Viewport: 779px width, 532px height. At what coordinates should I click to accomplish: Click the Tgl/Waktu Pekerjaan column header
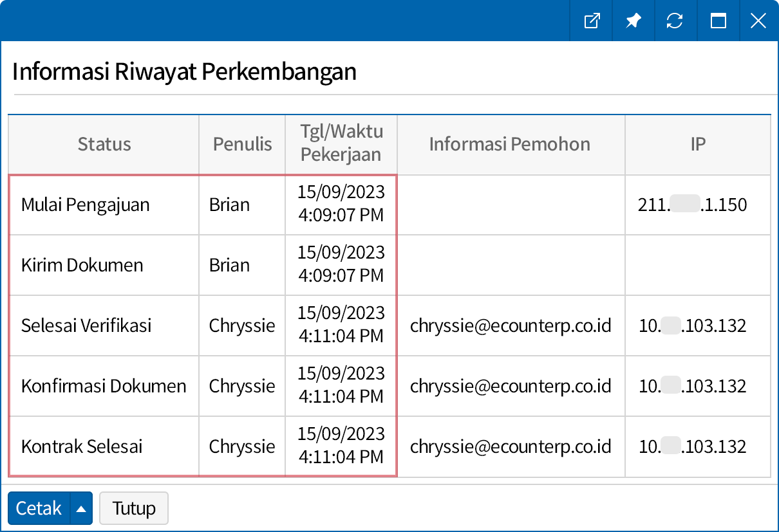click(x=341, y=144)
